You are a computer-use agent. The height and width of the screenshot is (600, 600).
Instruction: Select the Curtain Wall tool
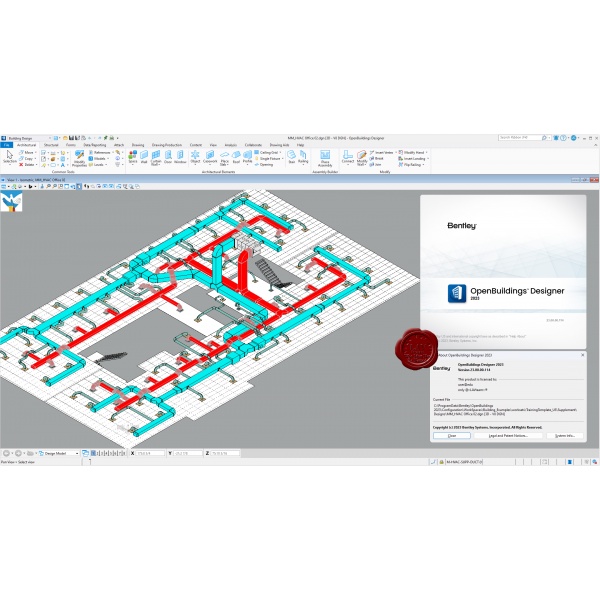[x=156, y=158]
